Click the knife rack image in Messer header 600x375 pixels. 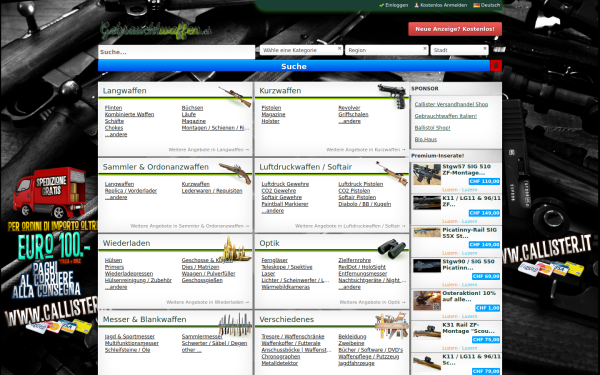[235, 324]
